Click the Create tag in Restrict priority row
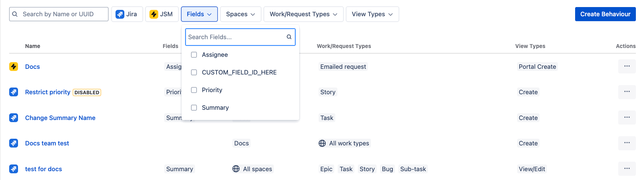Viewport: 644px width, 180px height. click(x=528, y=92)
